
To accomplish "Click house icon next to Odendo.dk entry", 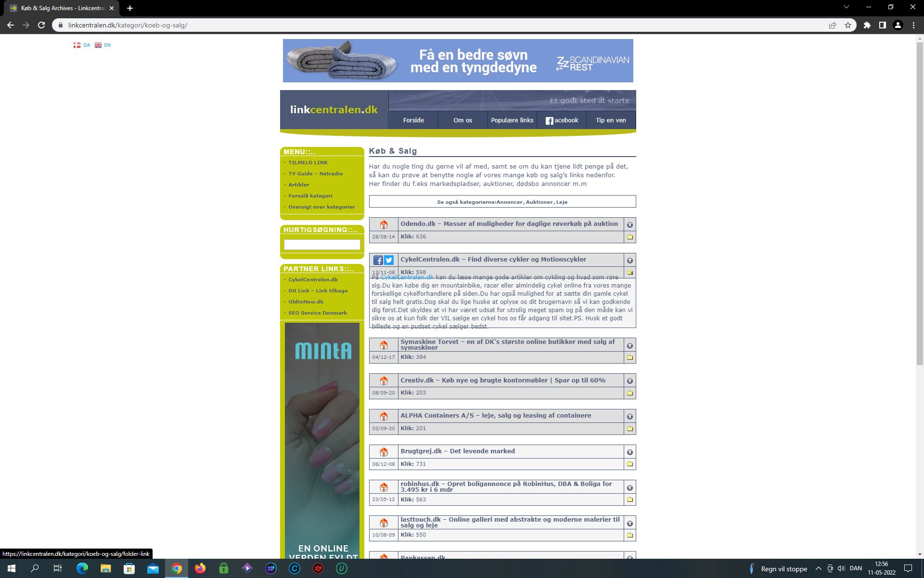I will [x=384, y=224].
